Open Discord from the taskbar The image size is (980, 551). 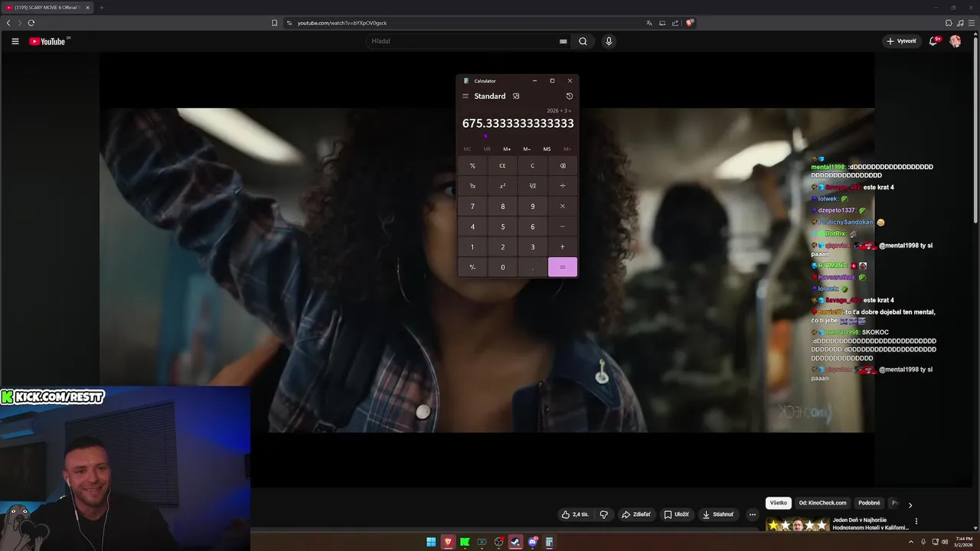(532, 542)
